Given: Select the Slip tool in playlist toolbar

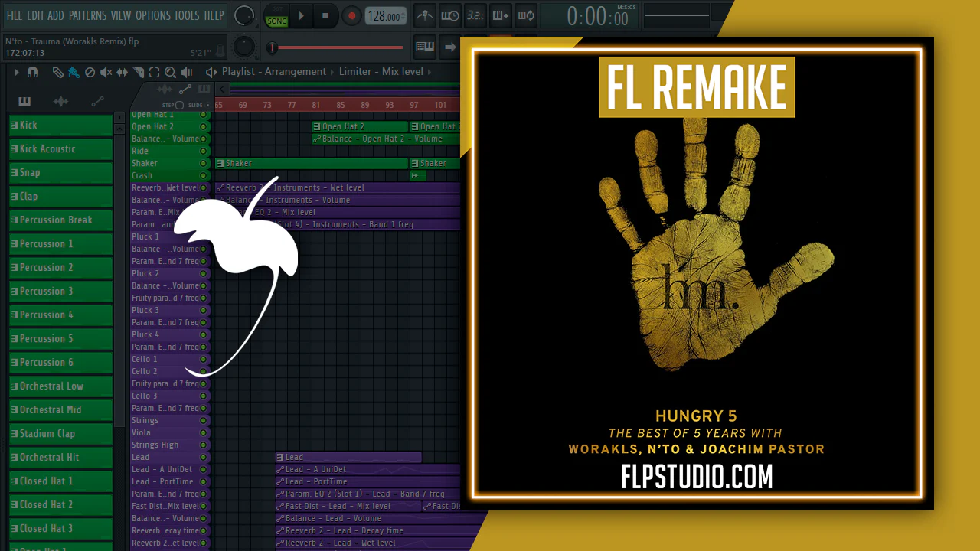Looking at the screenshot, I should [x=122, y=72].
